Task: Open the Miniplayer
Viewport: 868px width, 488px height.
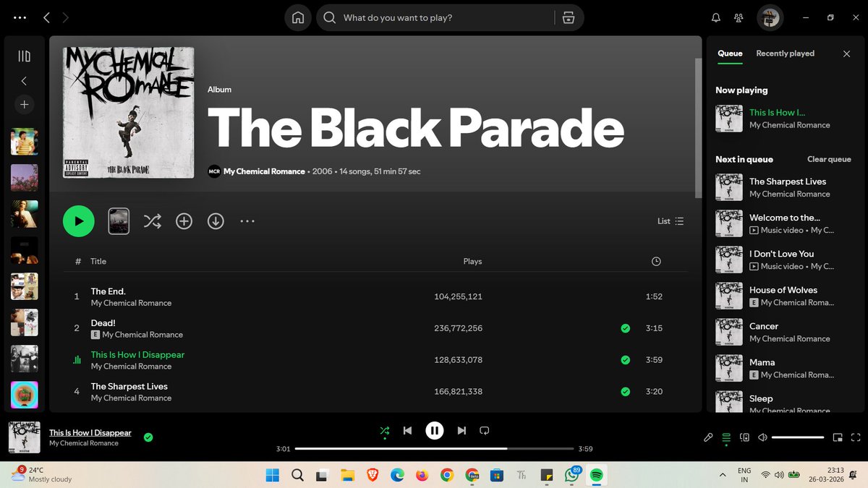Action: click(838, 437)
